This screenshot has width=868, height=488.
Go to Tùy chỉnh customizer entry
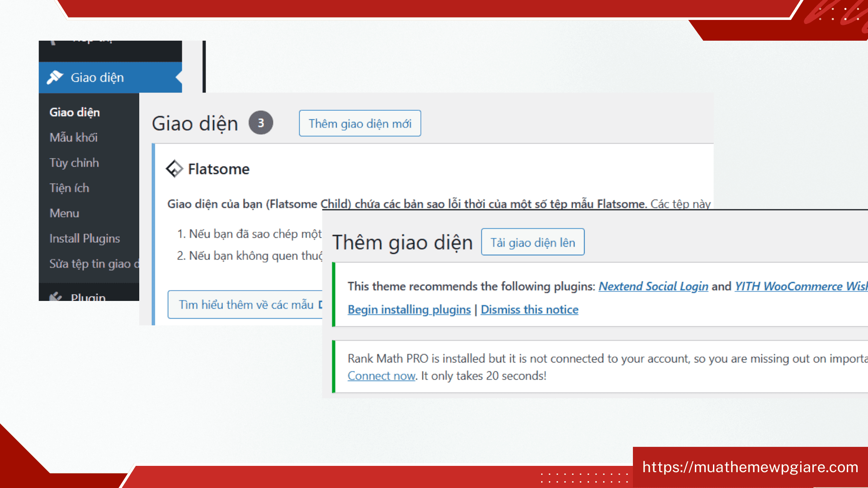click(x=74, y=163)
